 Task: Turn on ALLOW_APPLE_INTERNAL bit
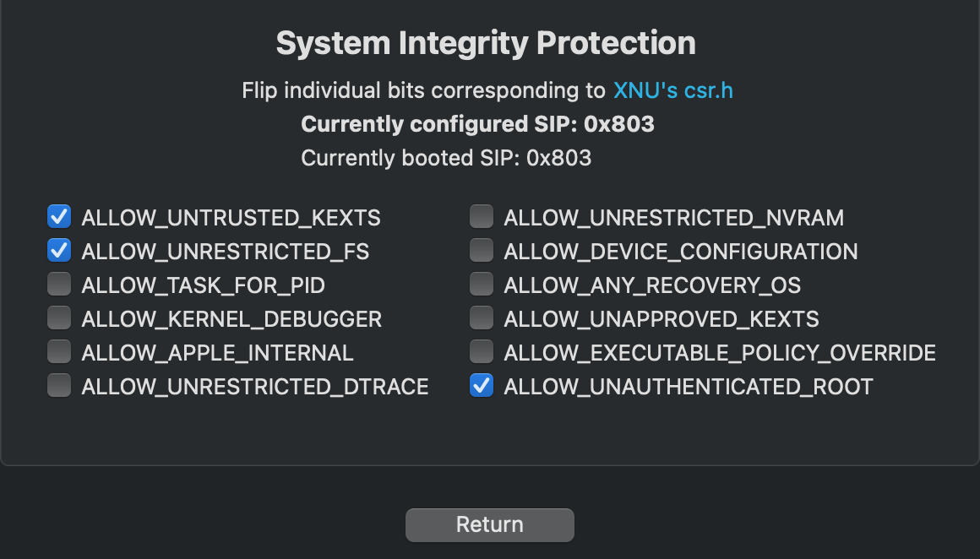pos(59,352)
